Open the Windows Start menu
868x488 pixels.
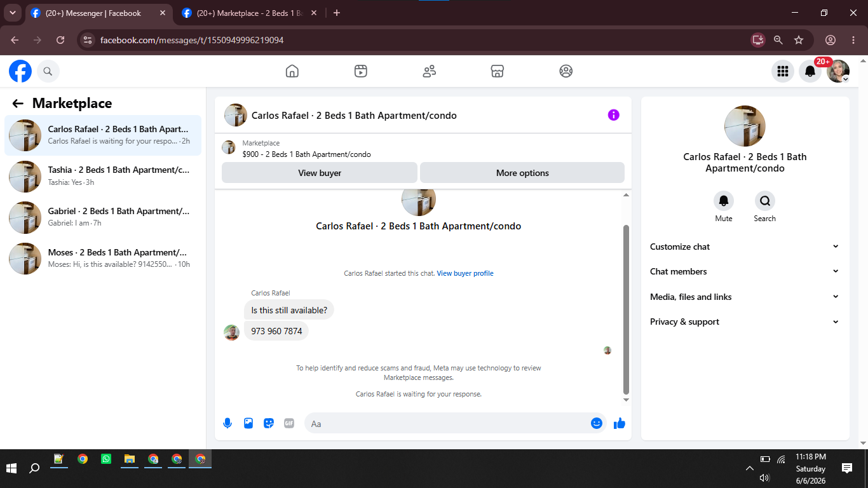coord(11,468)
